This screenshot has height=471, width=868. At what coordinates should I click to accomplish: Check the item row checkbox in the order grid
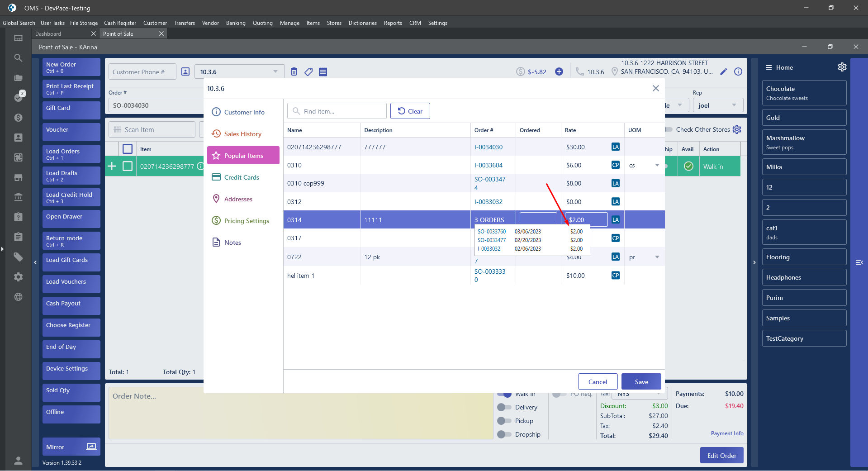(128, 166)
